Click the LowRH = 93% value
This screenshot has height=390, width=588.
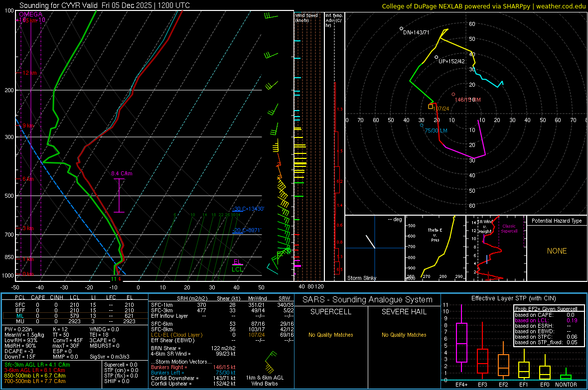tap(20, 340)
